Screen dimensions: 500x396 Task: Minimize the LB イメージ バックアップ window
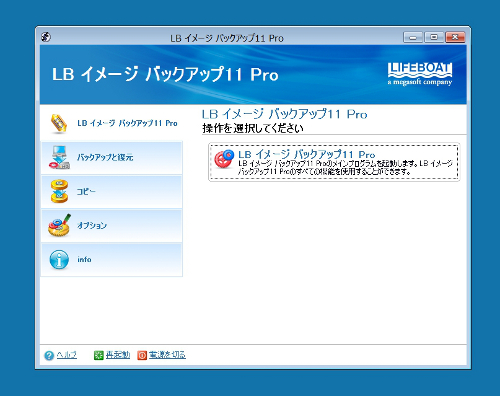coord(413,37)
